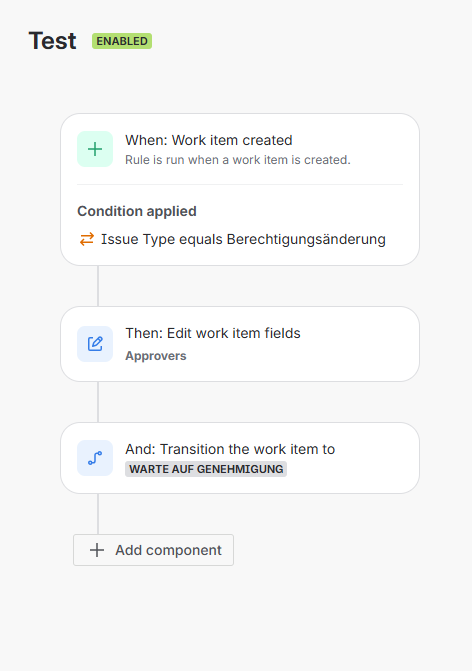472x671 pixels.
Task: Click connector line between edit and transition actions
Action: coord(98,402)
